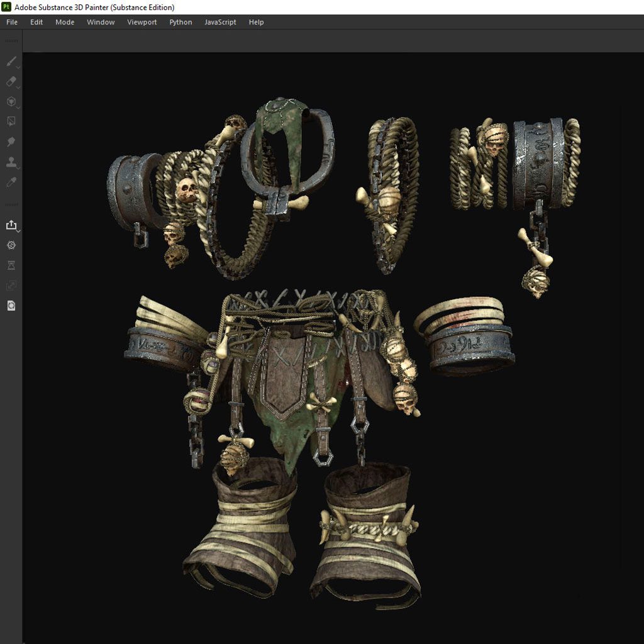The image size is (644, 644).
Task: Select the Eraser tool
Action: point(11,81)
